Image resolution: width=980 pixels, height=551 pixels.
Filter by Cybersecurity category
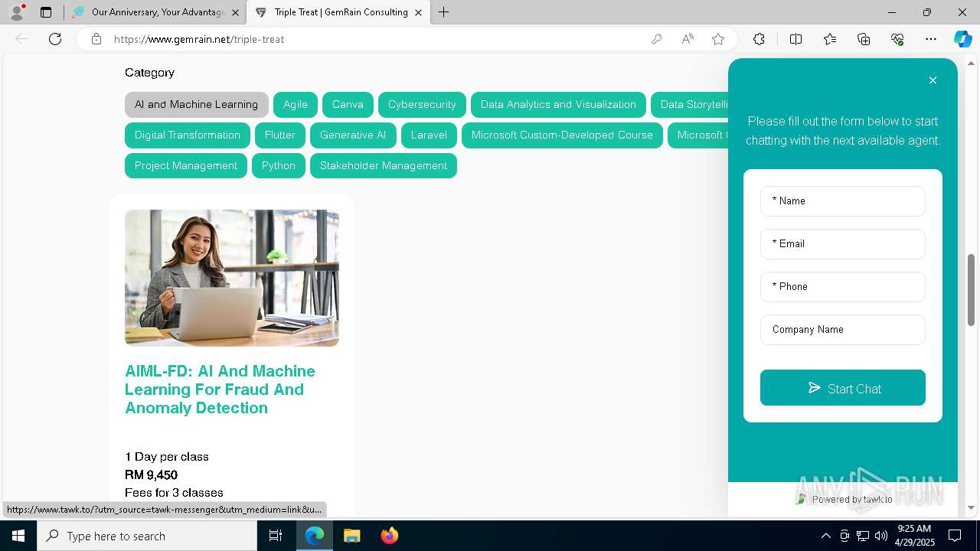(x=422, y=105)
